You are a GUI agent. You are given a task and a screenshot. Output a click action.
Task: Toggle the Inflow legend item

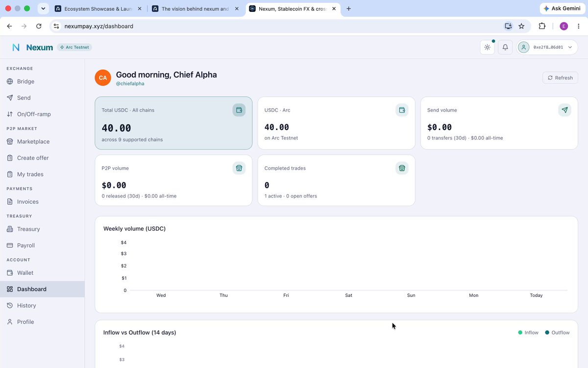pyautogui.click(x=528, y=333)
